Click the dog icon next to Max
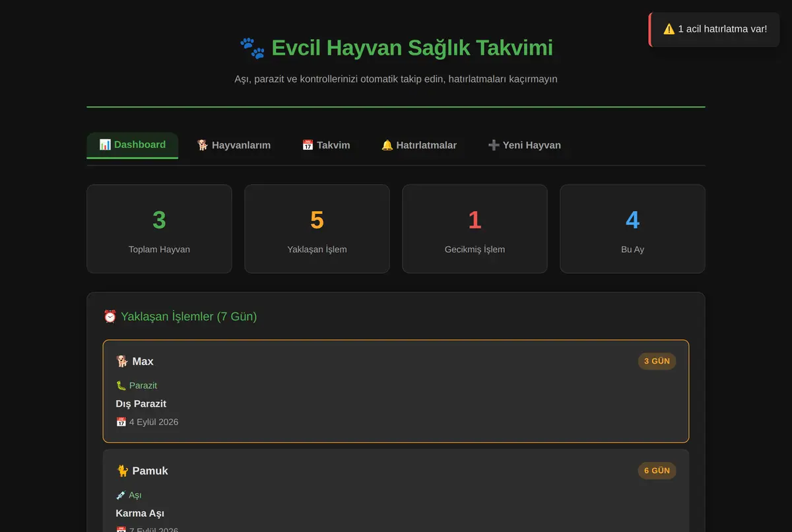 coord(122,361)
